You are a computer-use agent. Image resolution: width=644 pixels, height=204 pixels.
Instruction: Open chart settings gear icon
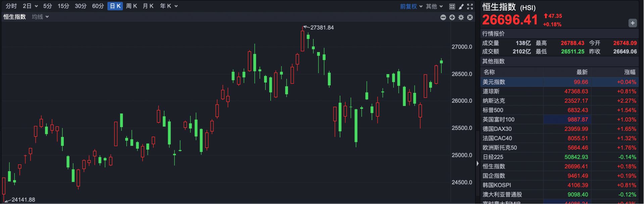pos(461,17)
